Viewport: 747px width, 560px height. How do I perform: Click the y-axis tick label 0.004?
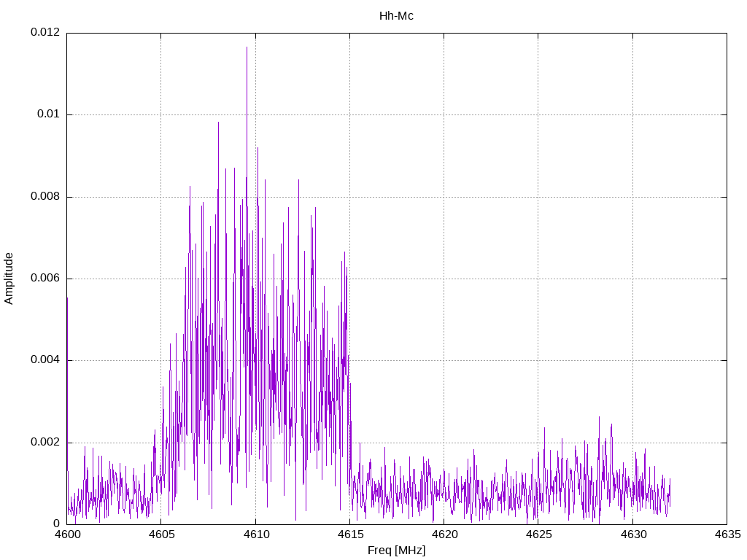[45, 360]
